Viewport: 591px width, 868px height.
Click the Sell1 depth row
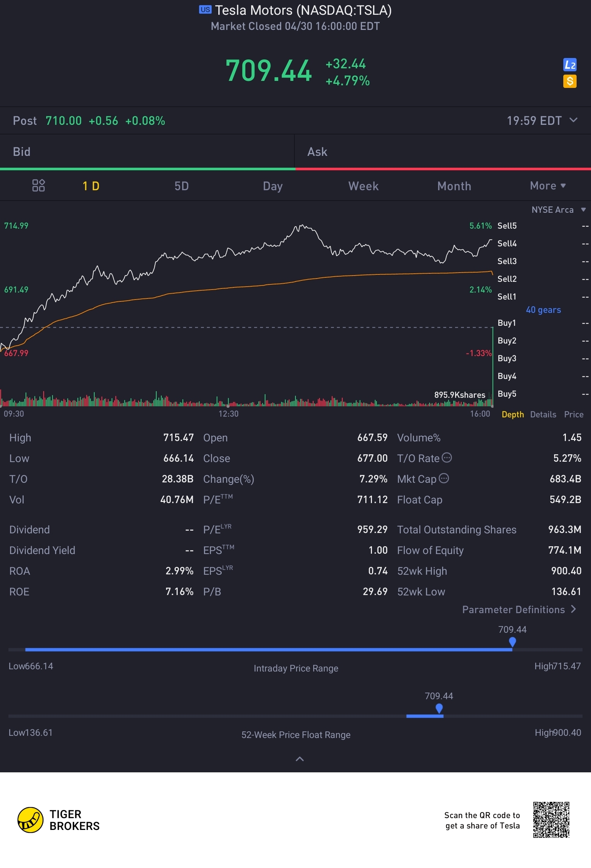point(543,297)
